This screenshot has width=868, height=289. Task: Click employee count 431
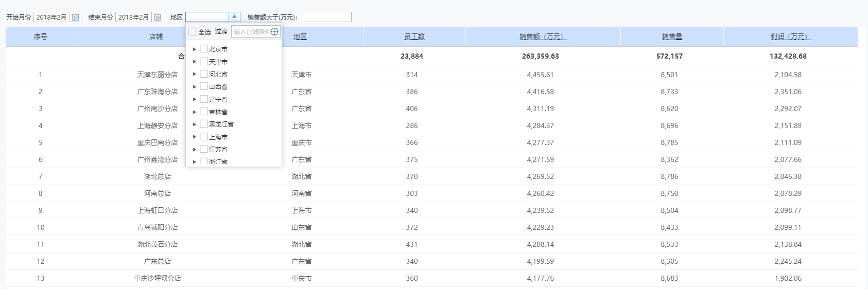[412, 244]
